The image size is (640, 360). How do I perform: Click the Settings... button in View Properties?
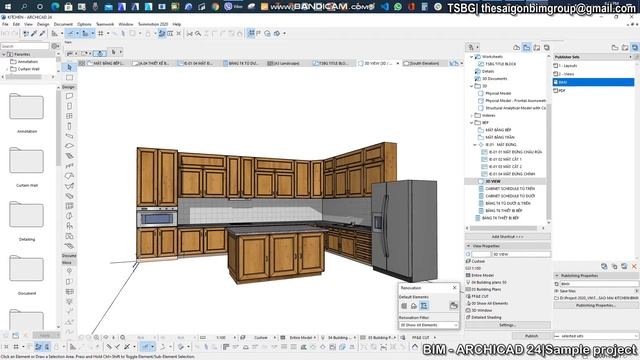507,325
